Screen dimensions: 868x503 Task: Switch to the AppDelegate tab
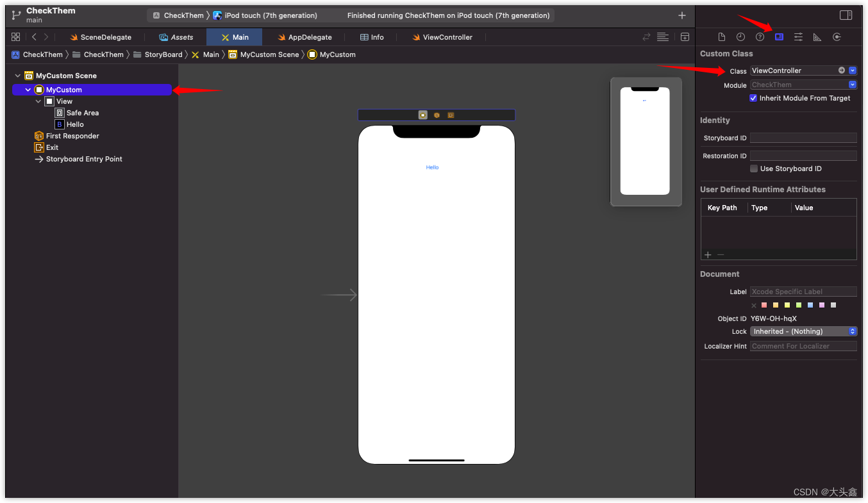(x=304, y=37)
